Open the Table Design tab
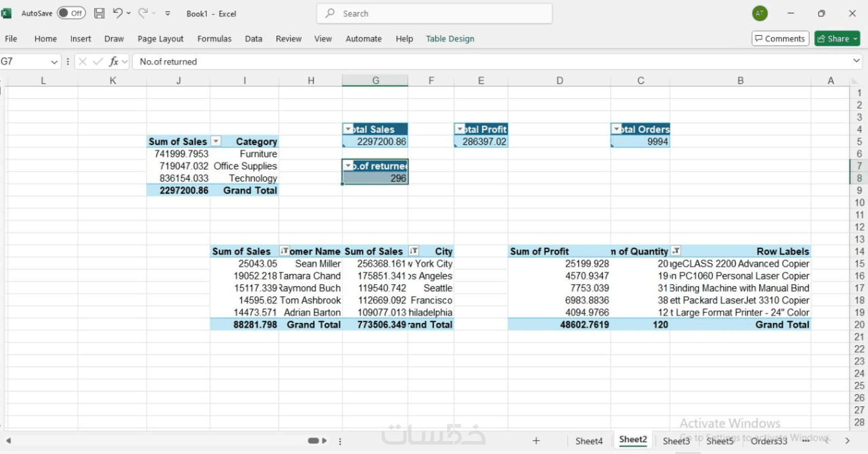This screenshot has width=868, height=454. tap(450, 39)
